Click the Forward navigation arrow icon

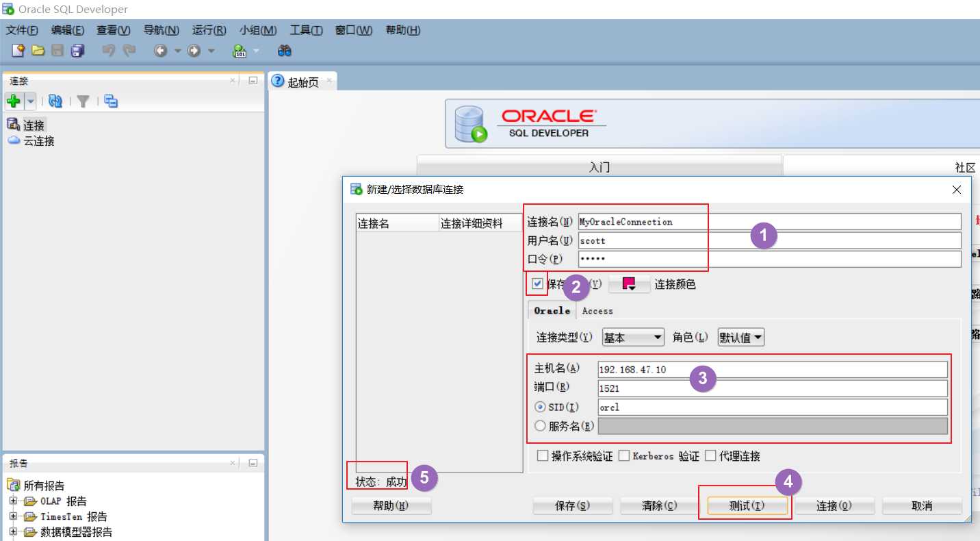(x=194, y=51)
